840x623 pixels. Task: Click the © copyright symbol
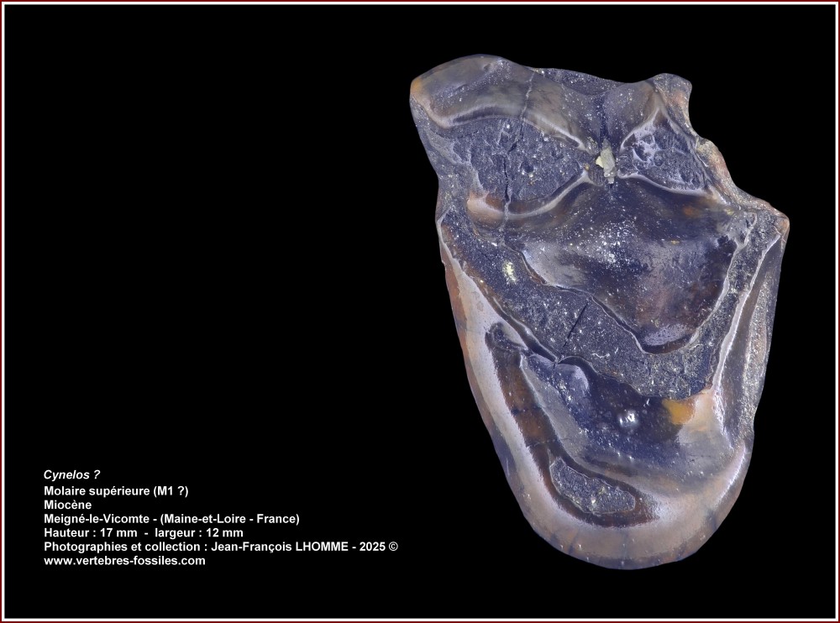point(392,547)
